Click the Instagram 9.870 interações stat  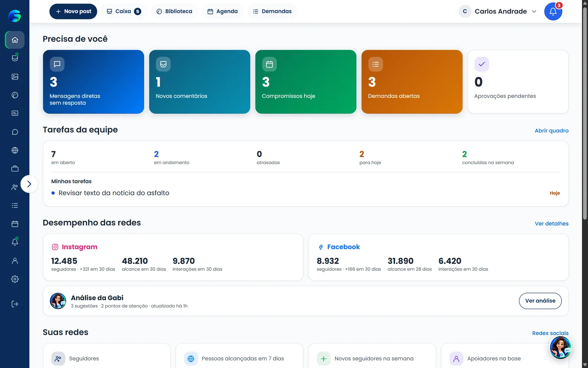tap(197, 264)
